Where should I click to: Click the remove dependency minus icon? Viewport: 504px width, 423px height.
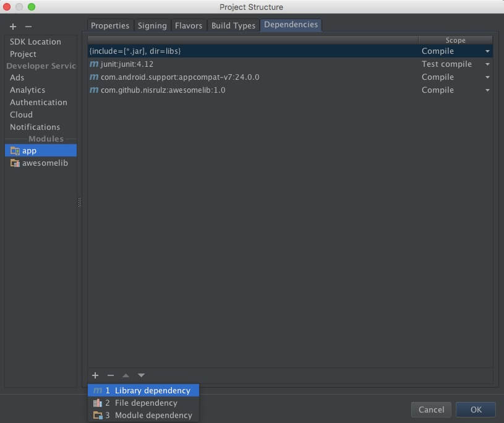(111, 375)
